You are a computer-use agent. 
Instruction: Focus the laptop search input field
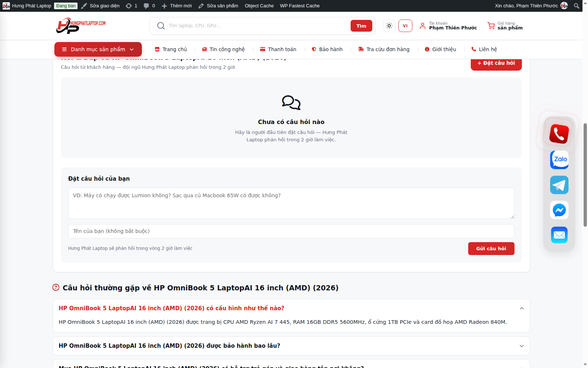point(257,26)
